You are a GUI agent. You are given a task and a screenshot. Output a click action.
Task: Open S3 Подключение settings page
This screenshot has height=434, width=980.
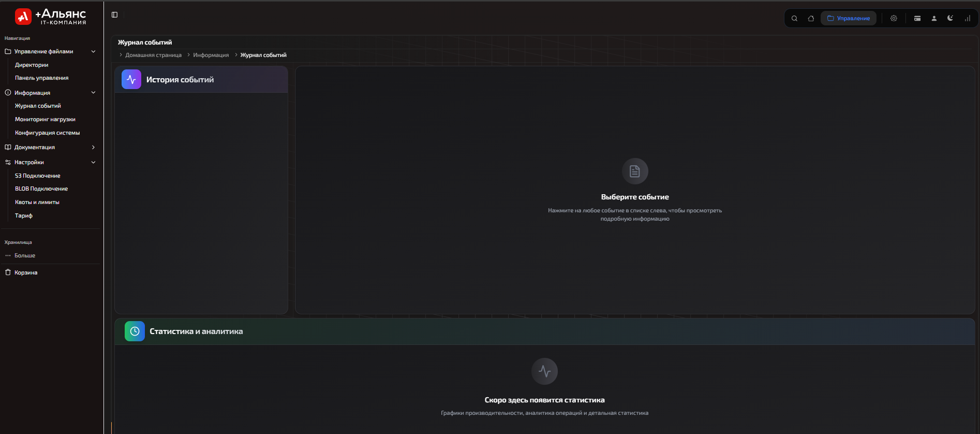point(37,176)
